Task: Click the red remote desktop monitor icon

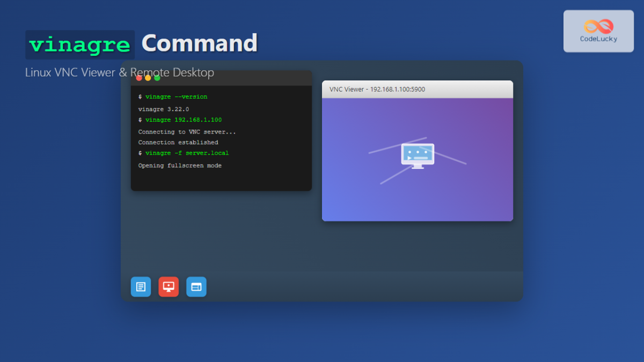Action: (169, 286)
